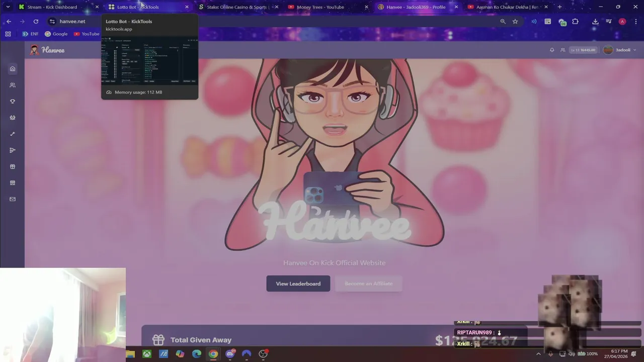Click the friends icon in Hanvee header
Image resolution: width=644 pixels, height=362 pixels.
[562, 50]
